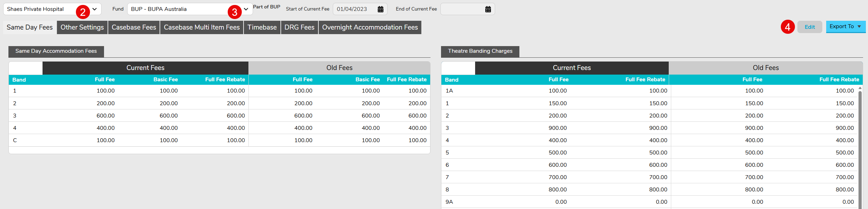868x209 pixels.
Task: Open calendar picker for Start of Current Fee
Action: point(380,9)
